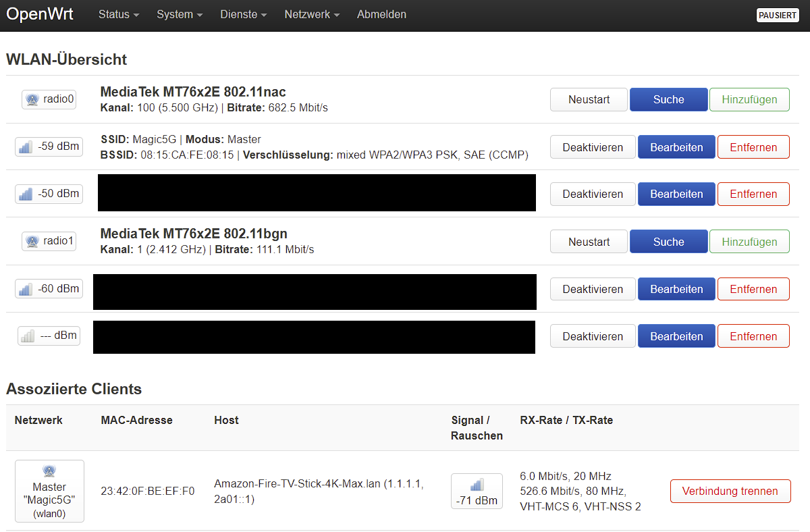
Task: Click the Amazon-Fire-TV-Stick-4K-Max.lan host entry
Action: (x=319, y=491)
